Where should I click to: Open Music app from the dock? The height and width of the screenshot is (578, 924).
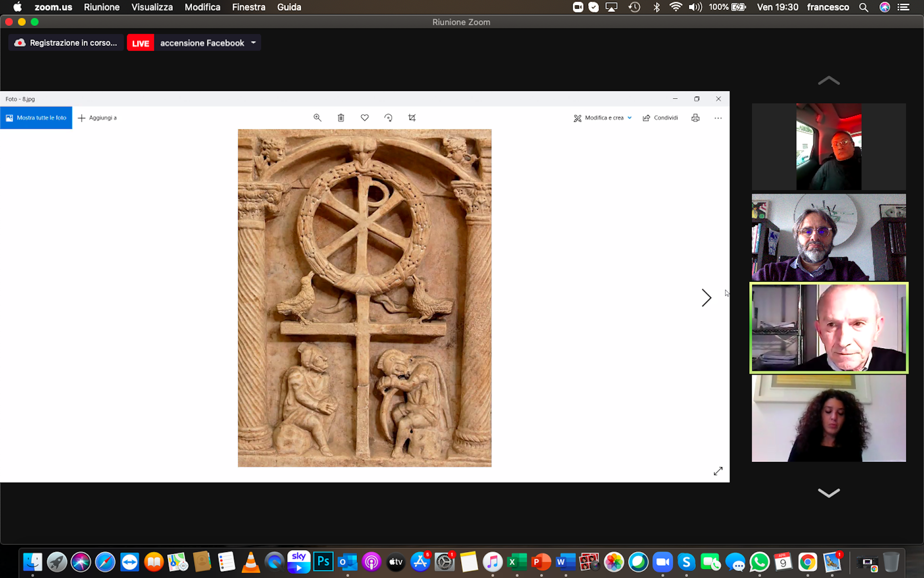[x=493, y=562]
